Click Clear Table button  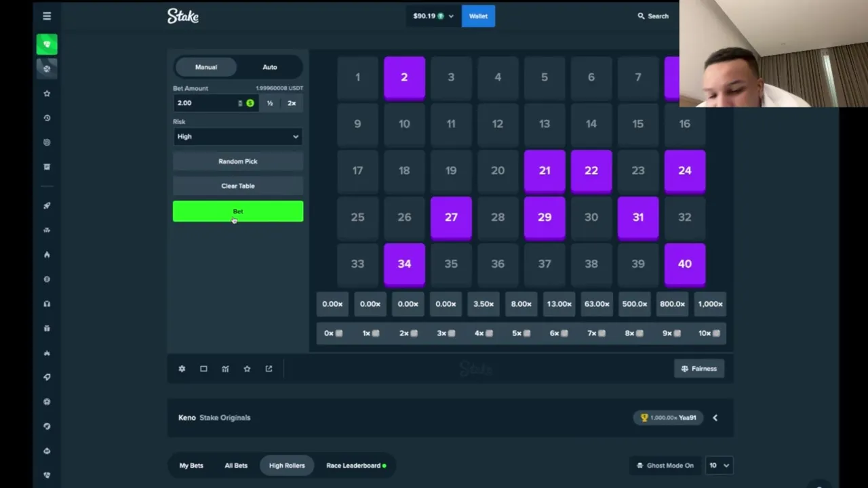[x=237, y=186]
